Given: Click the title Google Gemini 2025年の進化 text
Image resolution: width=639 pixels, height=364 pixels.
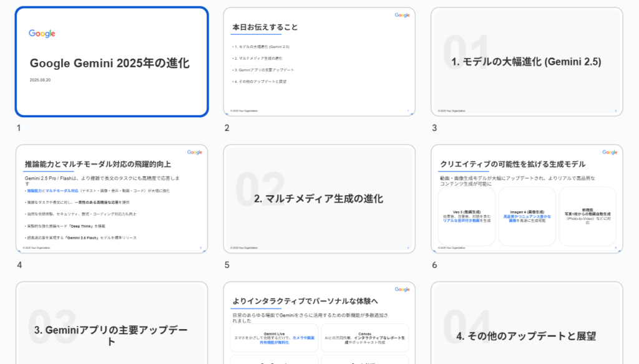Looking at the screenshot, I should pos(110,63).
